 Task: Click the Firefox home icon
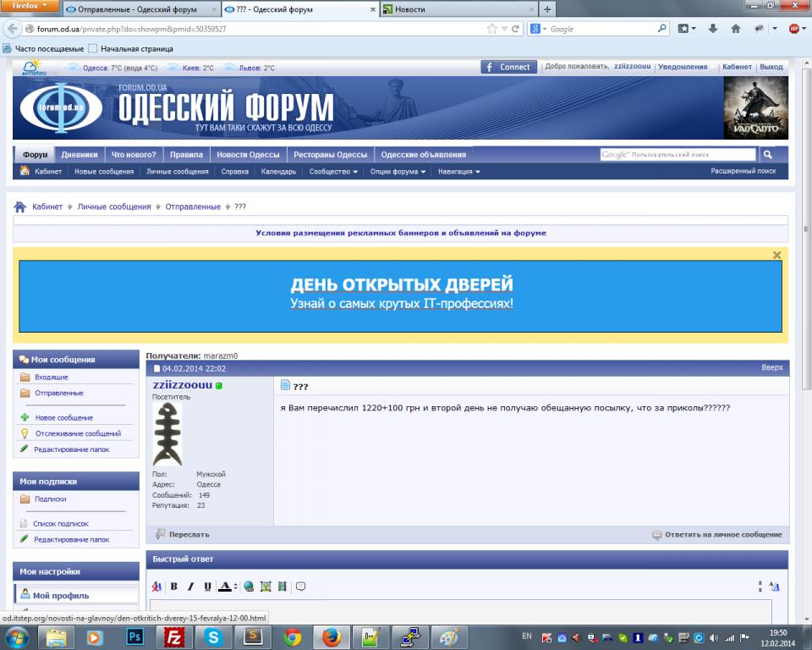click(x=735, y=29)
